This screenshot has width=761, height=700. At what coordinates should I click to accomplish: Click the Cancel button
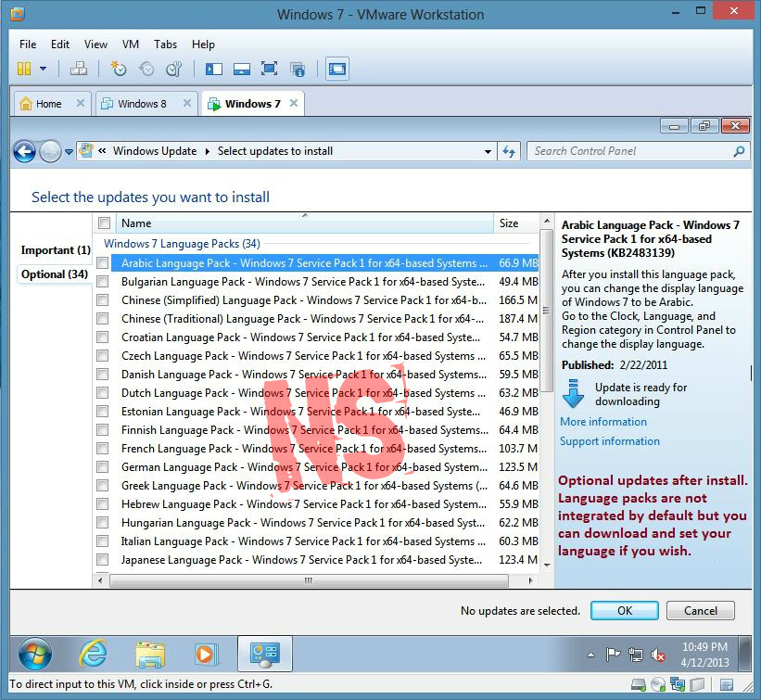coord(701,611)
